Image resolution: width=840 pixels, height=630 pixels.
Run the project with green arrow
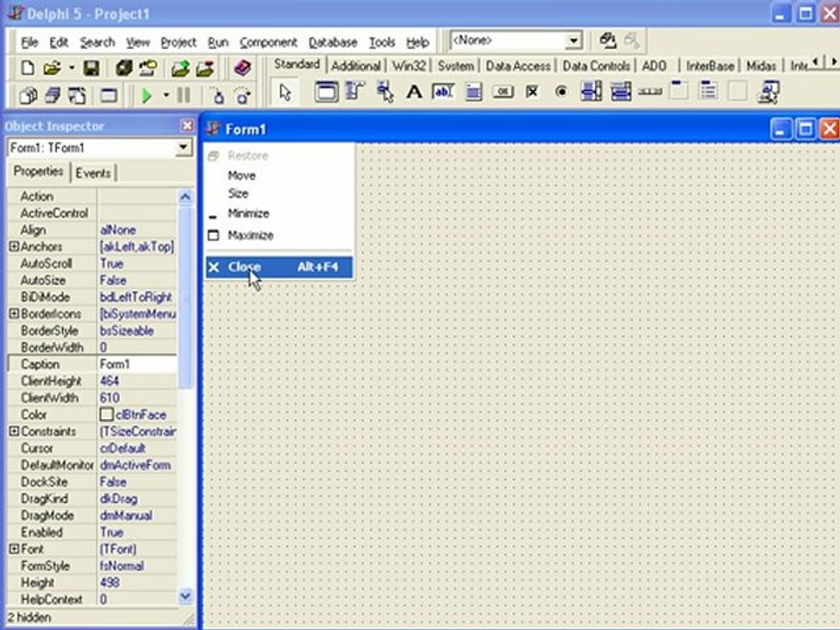pos(146,96)
